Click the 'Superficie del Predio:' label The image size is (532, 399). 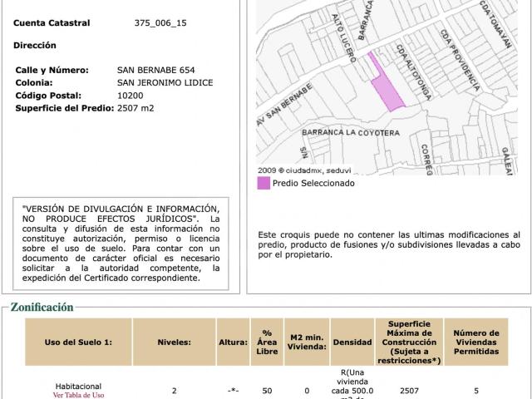(65, 108)
